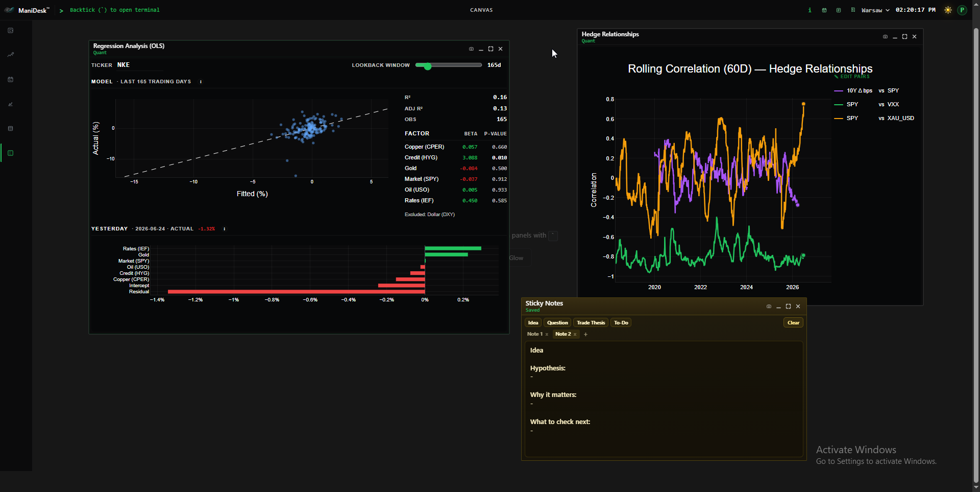This screenshot has width=980, height=492.
Task: Click the R² value 0.16
Action: point(500,97)
